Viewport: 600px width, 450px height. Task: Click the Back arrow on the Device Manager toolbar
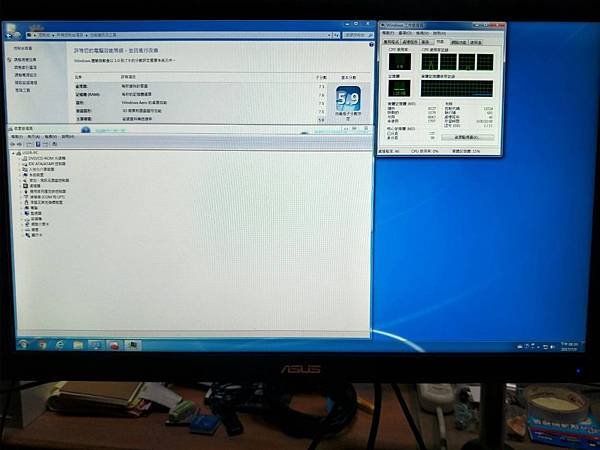pos(13,144)
